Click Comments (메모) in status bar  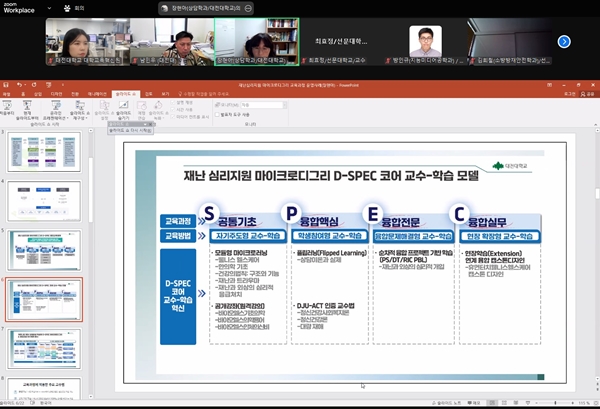474,403
